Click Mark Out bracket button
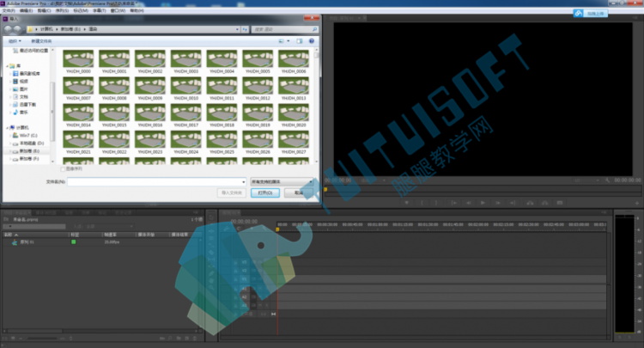 (436, 203)
